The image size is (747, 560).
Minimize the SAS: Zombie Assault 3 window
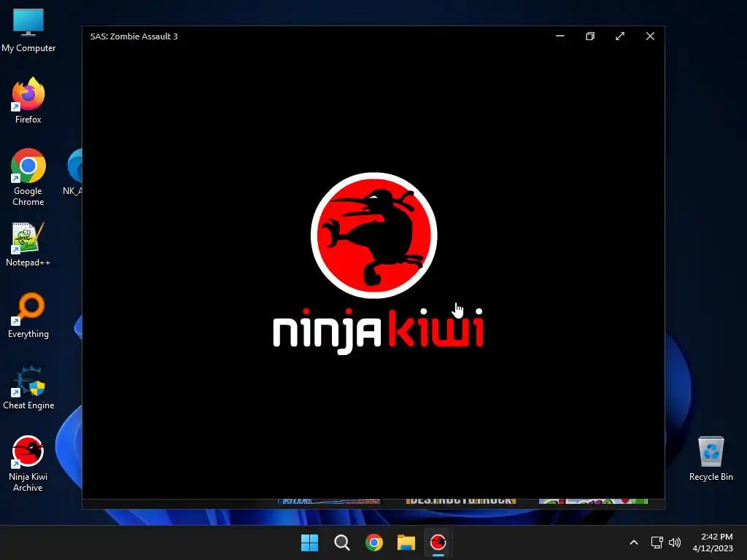pyautogui.click(x=560, y=36)
